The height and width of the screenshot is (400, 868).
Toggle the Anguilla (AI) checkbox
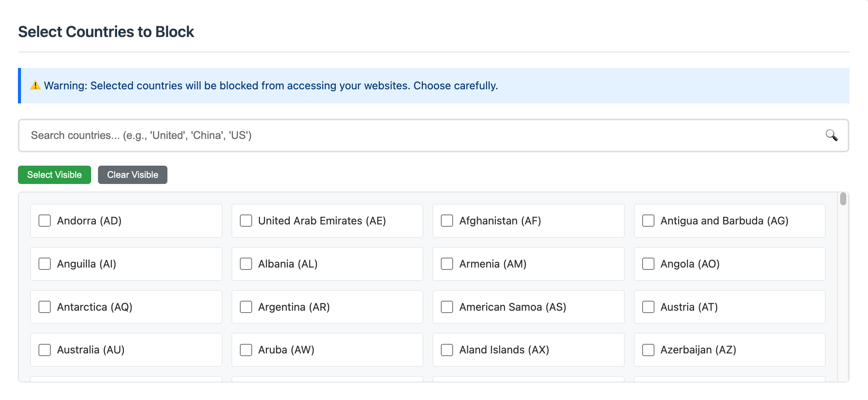tap(45, 264)
